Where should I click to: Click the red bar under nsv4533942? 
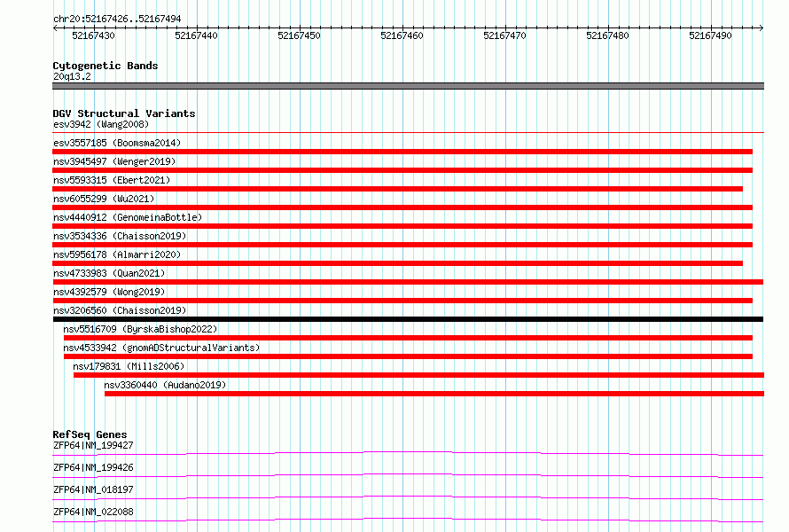tap(408, 356)
